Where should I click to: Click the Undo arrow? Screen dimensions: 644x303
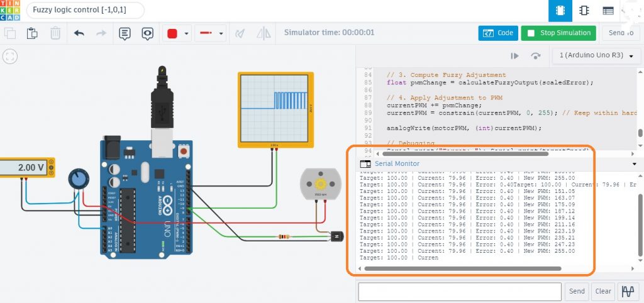[79, 33]
